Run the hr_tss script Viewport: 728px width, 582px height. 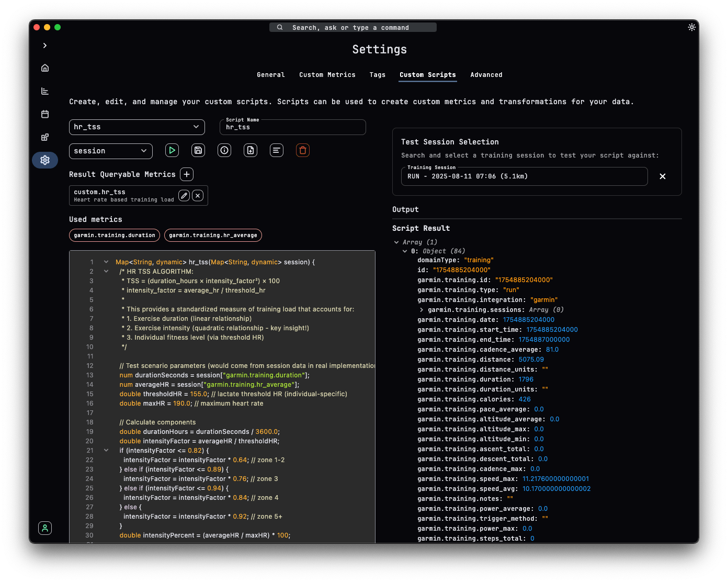tap(172, 150)
